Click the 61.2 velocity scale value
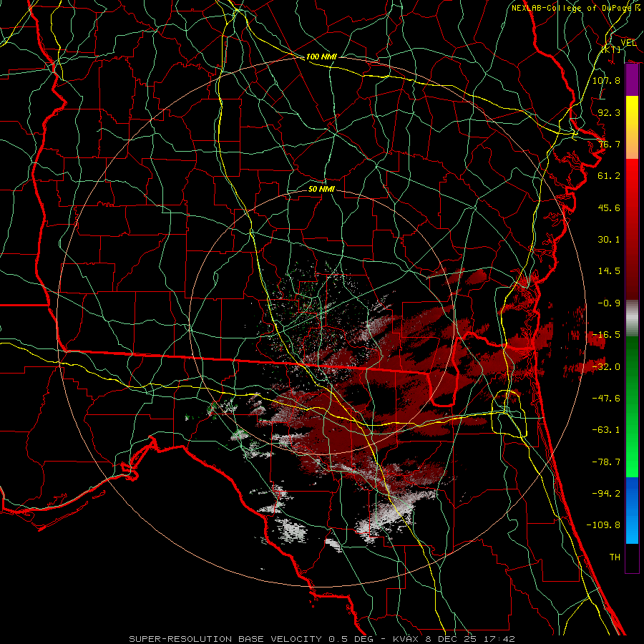644x644 pixels. 609,176
